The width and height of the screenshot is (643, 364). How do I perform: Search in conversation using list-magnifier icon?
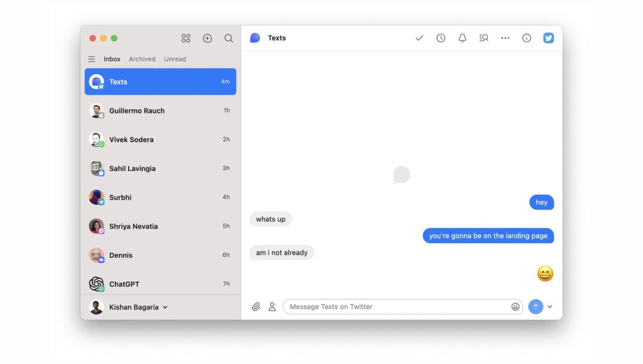484,38
